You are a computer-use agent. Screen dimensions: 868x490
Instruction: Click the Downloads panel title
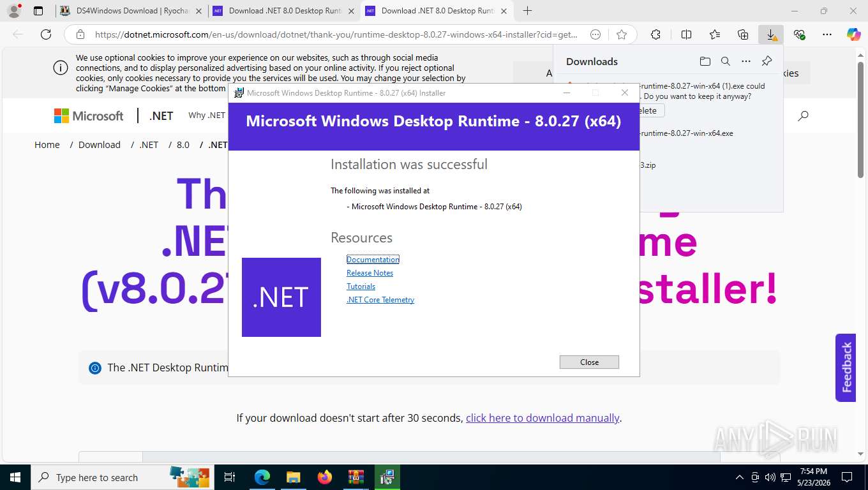coord(592,61)
